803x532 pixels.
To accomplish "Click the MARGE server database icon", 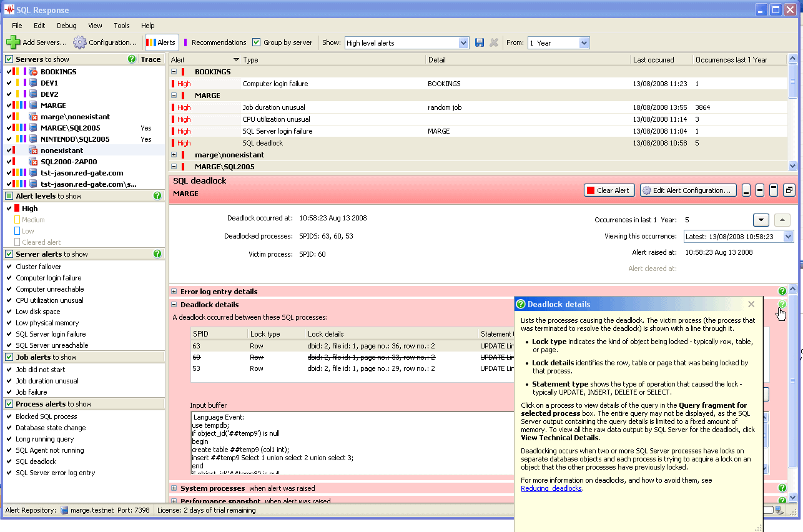I will [x=33, y=106].
